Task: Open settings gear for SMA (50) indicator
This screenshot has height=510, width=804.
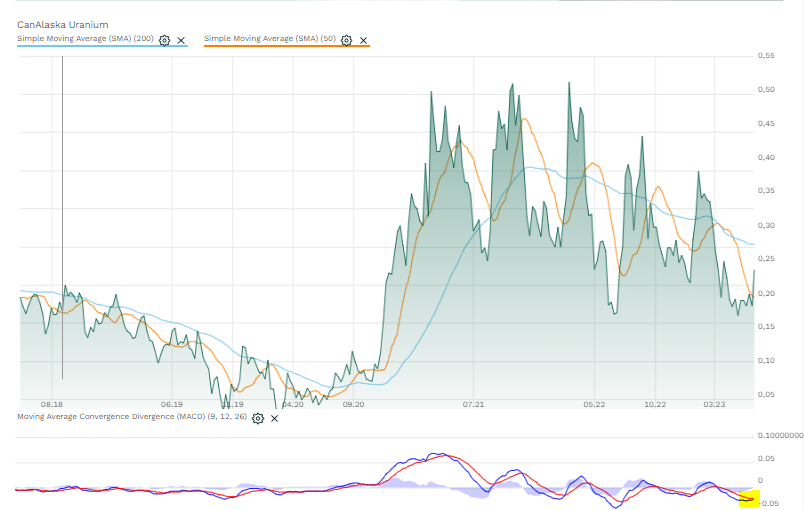Action: 346,40
